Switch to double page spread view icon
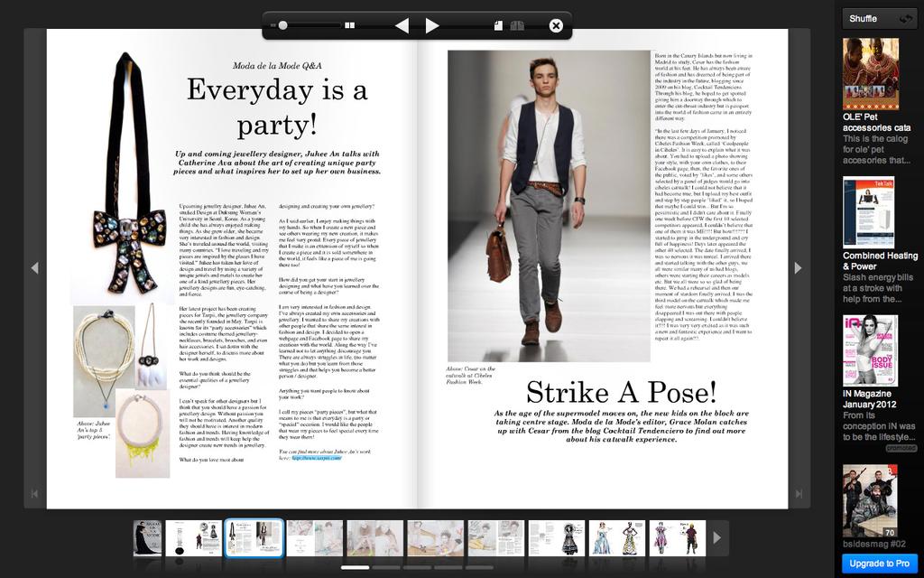The image size is (924, 578). click(x=517, y=25)
